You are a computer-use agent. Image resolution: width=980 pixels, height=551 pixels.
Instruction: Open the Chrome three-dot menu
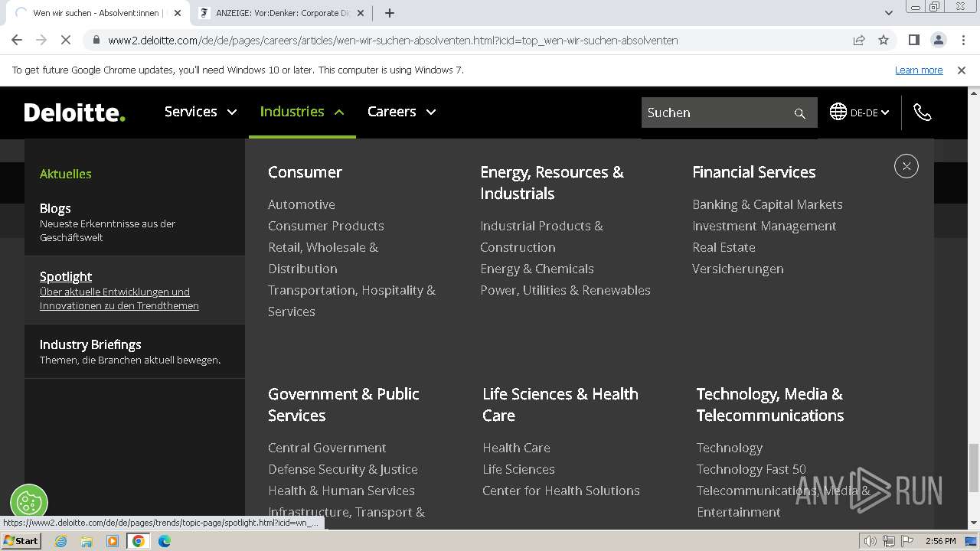[x=962, y=40]
